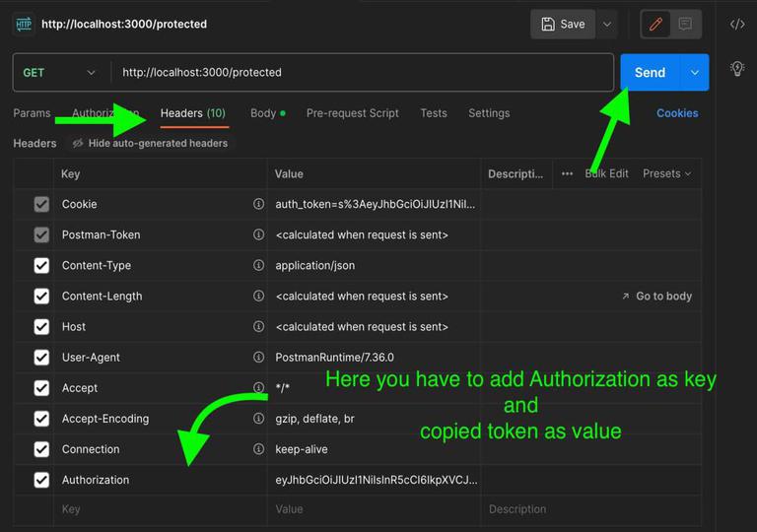Toggle the Cookie header checkbox
Image resolution: width=757 pixels, height=532 pixels.
pos(41,204)
